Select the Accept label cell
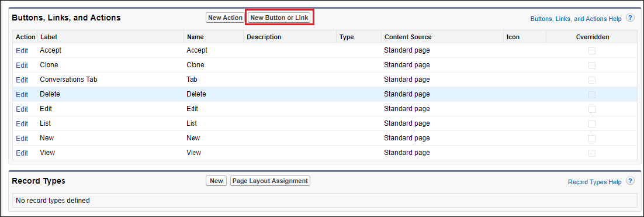Viewport: 644px width, 217px height. point(50,50)
